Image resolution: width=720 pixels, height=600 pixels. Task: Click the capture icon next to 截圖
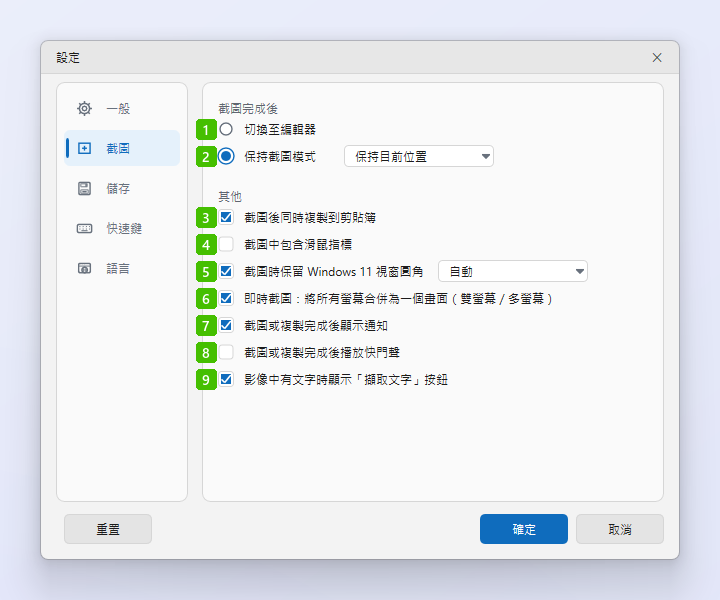click(84, 148)
